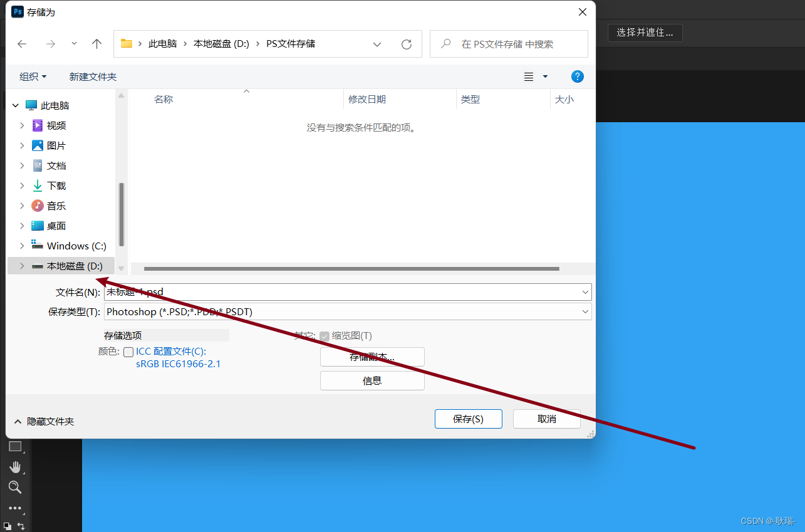Sort by 名称 column header

click(x=164, y=99)
